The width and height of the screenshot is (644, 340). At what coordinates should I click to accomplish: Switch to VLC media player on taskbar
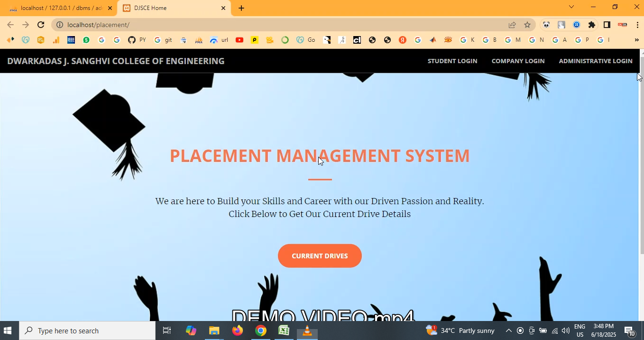point(307,331)
